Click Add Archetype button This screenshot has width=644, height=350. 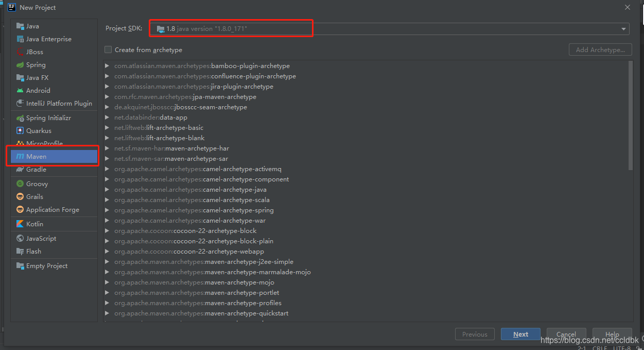(x=600, y=50)
